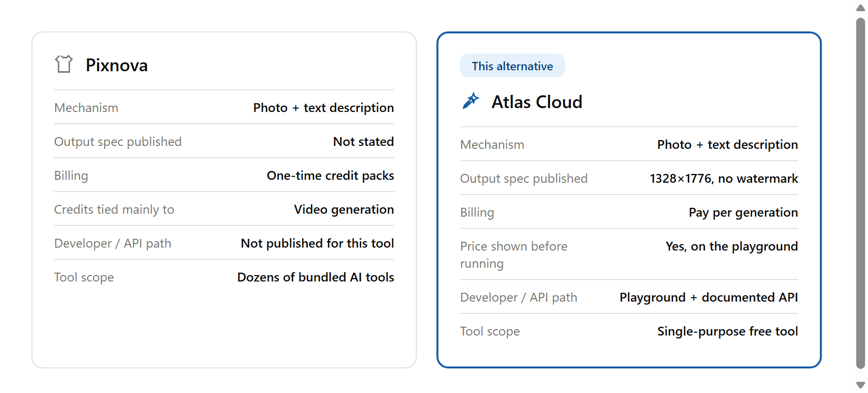
Task: Click '1328×1776, no watermark' value
Action: point(724,178)
